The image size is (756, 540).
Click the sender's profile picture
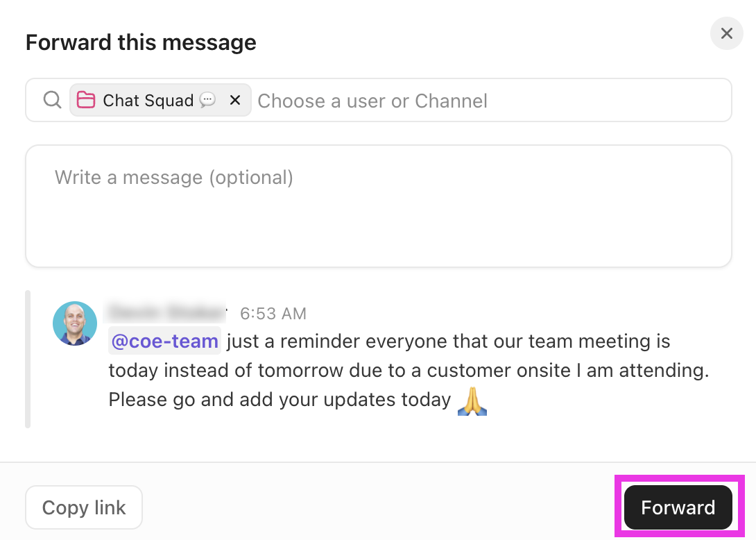click(74, 323)
